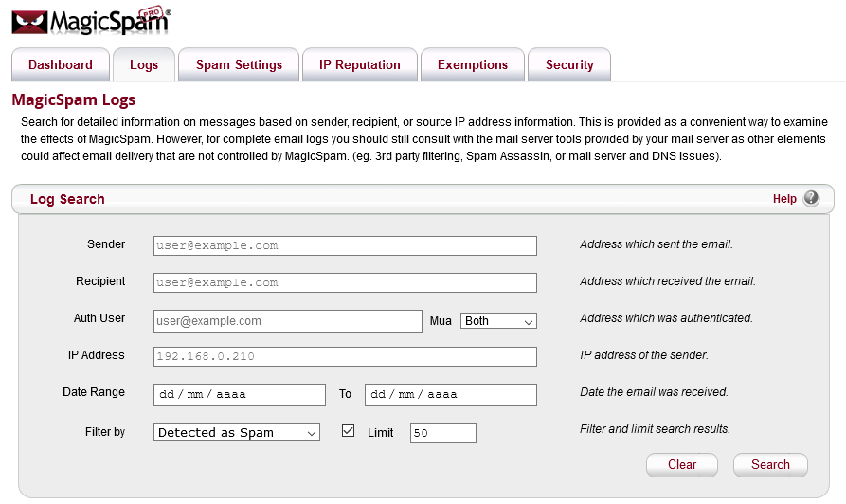
Task: Open the Dashboard tab
Action: point(61,65)
